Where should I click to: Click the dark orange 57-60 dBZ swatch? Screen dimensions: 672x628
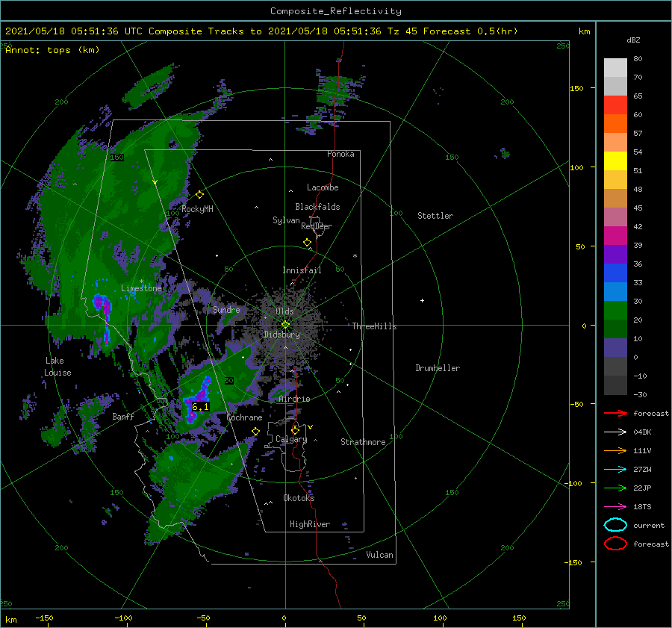(615, 124)
